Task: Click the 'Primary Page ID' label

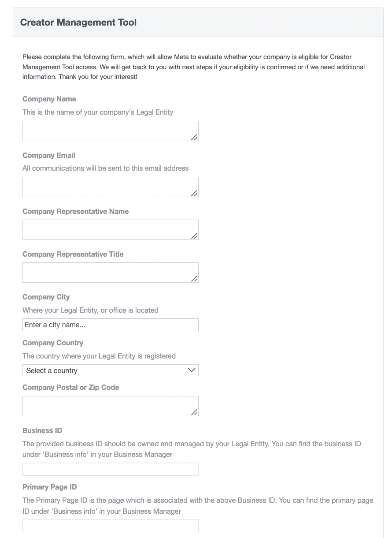Action: point(50,487)
